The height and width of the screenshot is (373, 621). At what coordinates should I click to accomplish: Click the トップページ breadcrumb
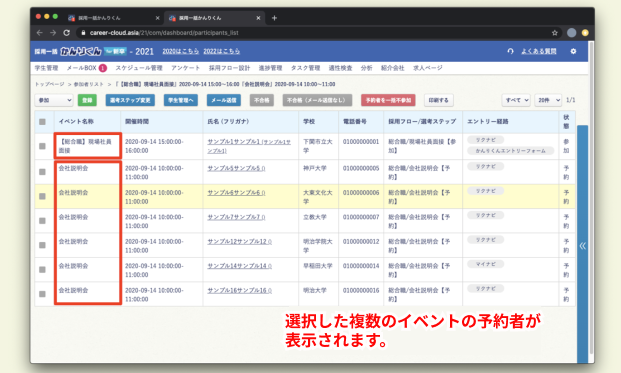(x=50, y=84)
